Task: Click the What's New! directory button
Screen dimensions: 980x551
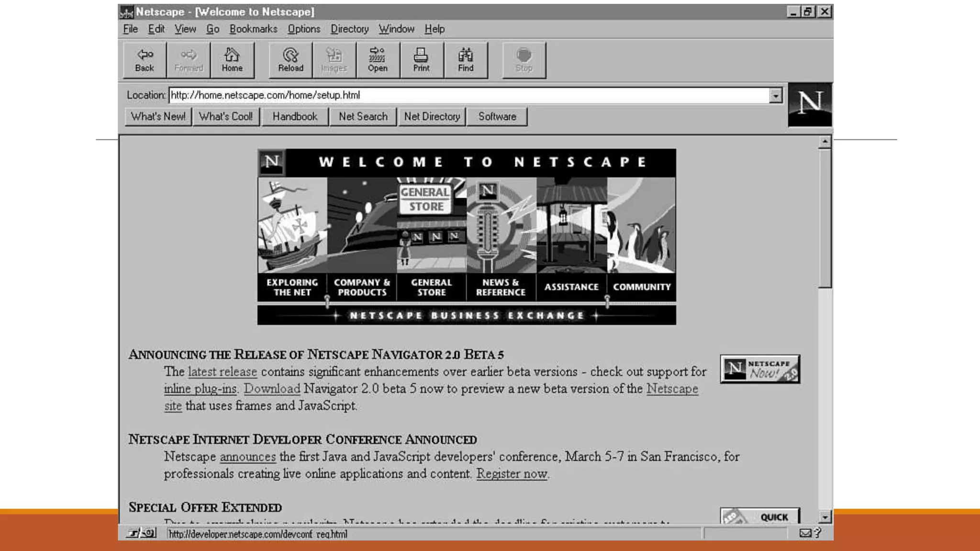Action: 158,117
